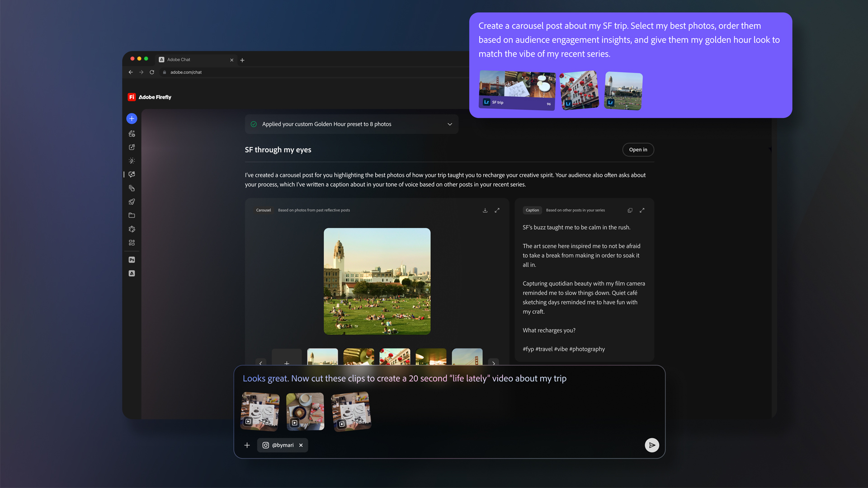
Task: Open a new browser tab
Action: (x=242, y=60)
